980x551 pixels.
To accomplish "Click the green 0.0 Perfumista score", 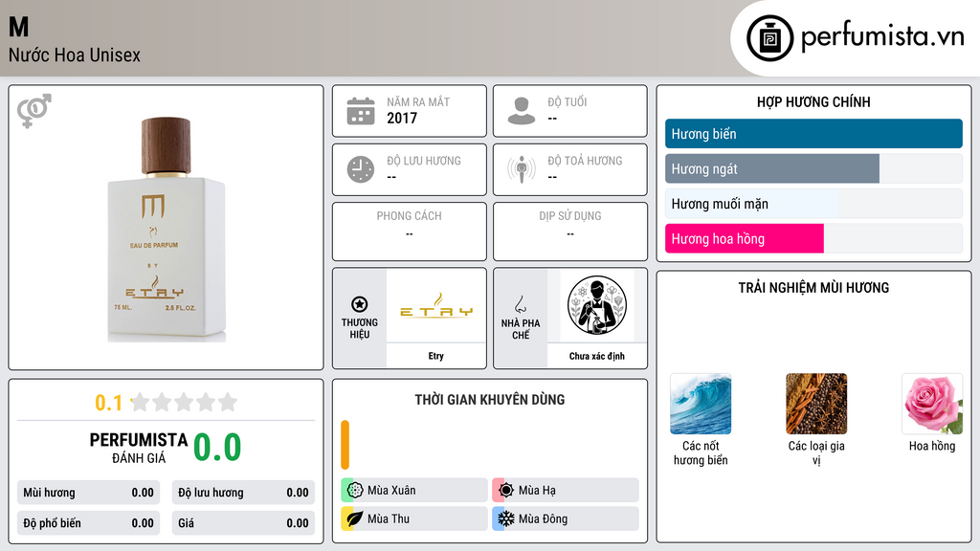I will tap(217, 448).
